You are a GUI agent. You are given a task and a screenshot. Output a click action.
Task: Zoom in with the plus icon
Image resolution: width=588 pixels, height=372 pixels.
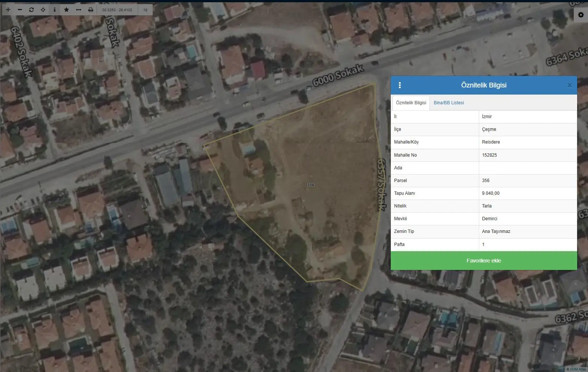[x=8, y=10]
